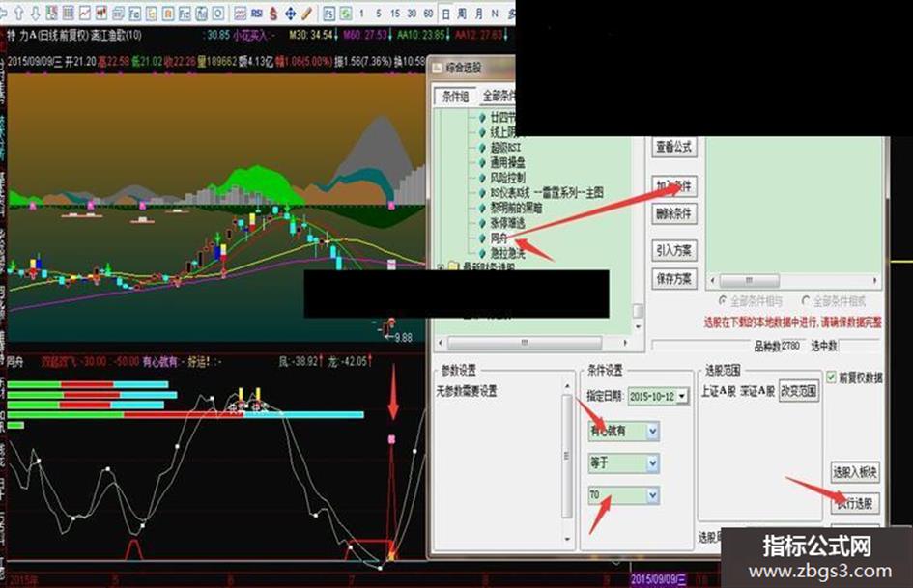The width and height of the screenshot is (913, 588).
Task: Click the up arrow toolbar icon
Action: 19,13
